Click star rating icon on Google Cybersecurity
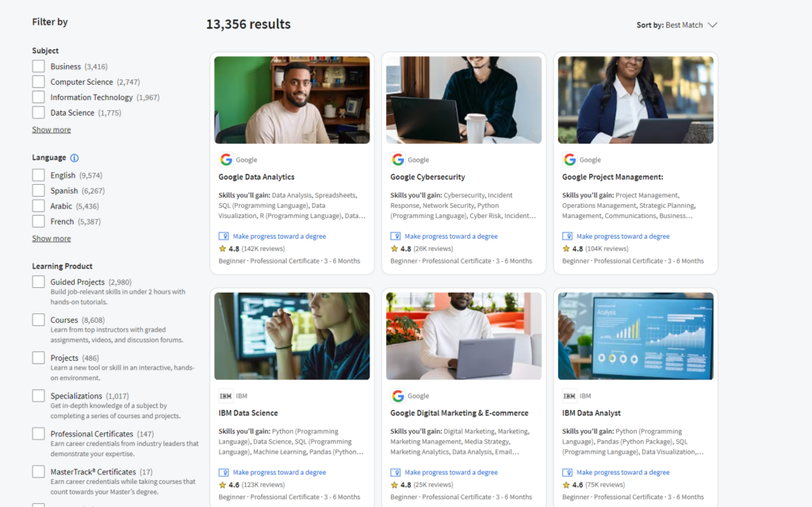This screenshot has height=507, width=812. (395, 249)
